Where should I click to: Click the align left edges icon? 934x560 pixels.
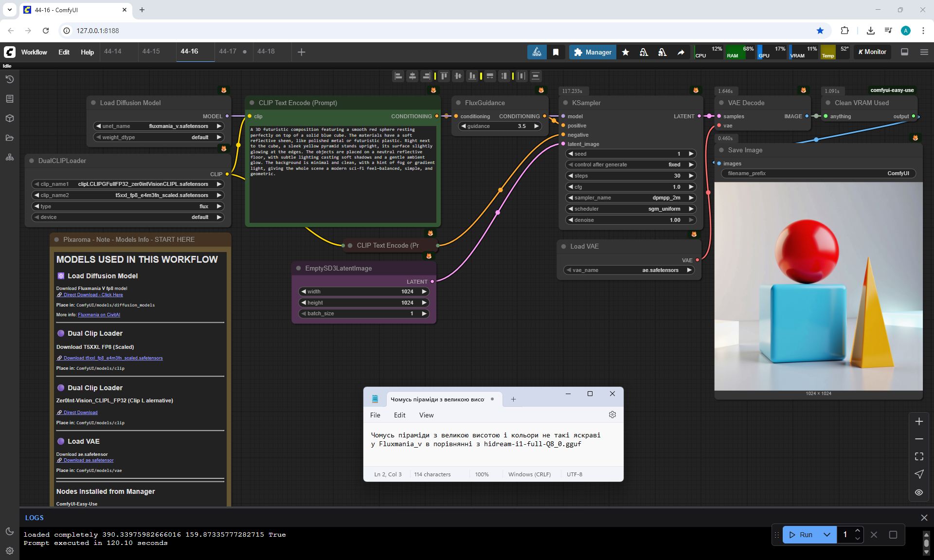[398, 76]
